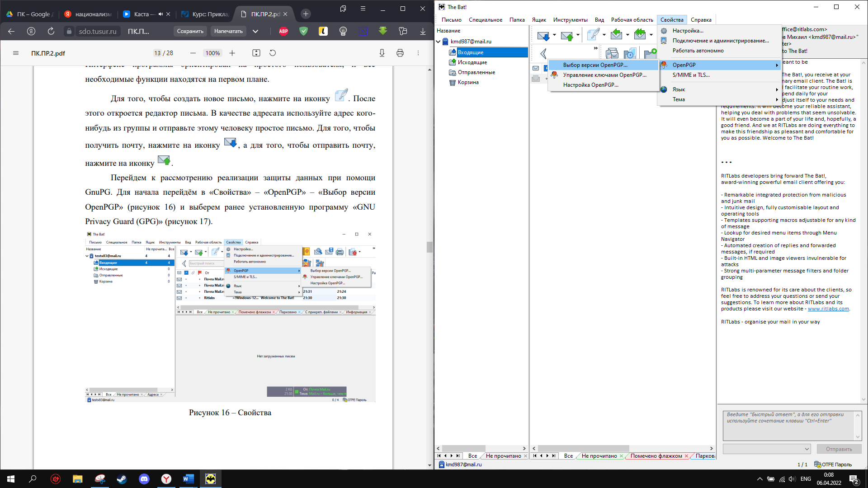The image size is (868, 488).
Task: Print PDF with printer icon
Action: (x=400, y=53)
